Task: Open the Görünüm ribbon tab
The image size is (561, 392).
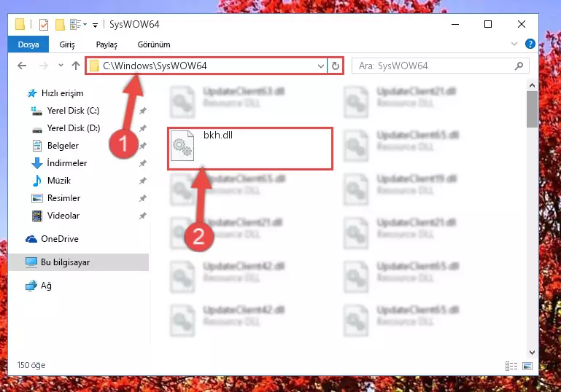Action: (154, 44)
